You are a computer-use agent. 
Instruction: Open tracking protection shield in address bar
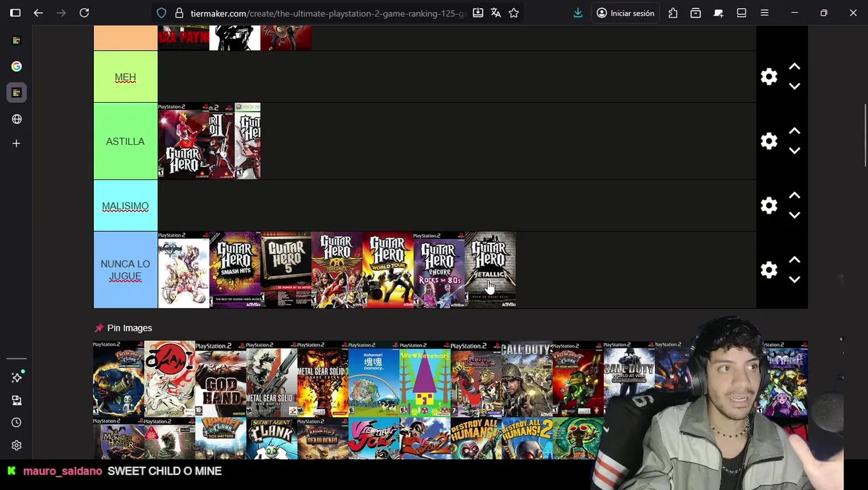tap(161, 13)
